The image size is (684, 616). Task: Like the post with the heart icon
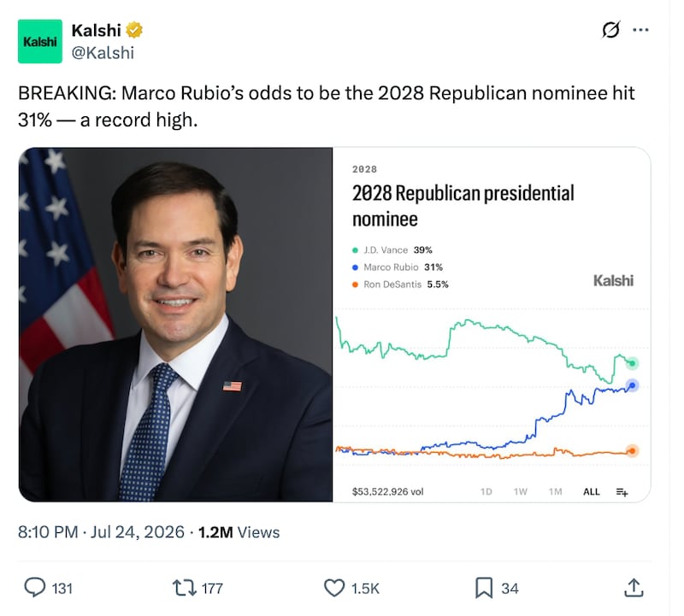[334, 588]
